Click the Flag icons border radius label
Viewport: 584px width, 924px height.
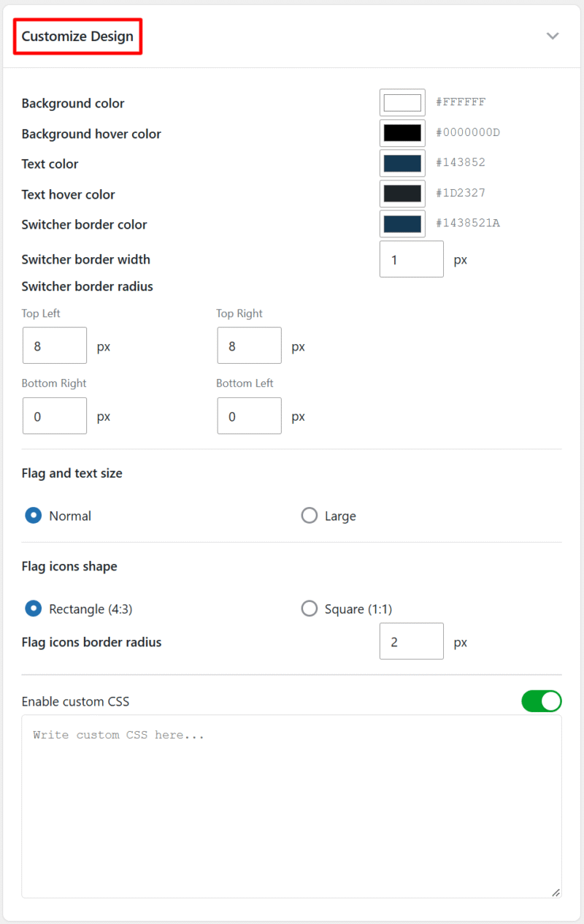[91, 642]
